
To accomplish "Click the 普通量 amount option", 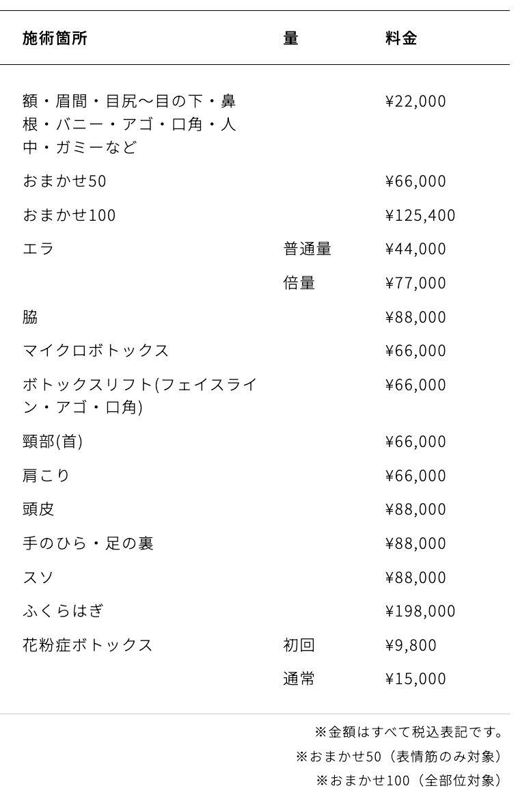I will pyautogui.click(x=307, y=249).
